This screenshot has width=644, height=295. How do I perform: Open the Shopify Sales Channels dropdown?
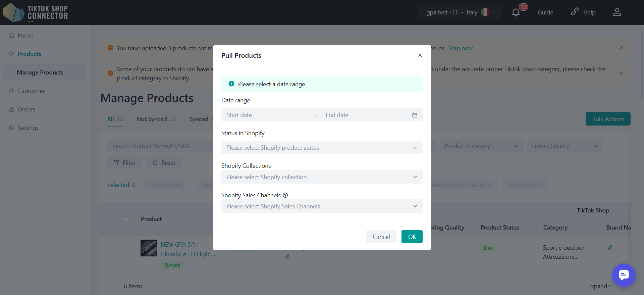coord(322,206)
